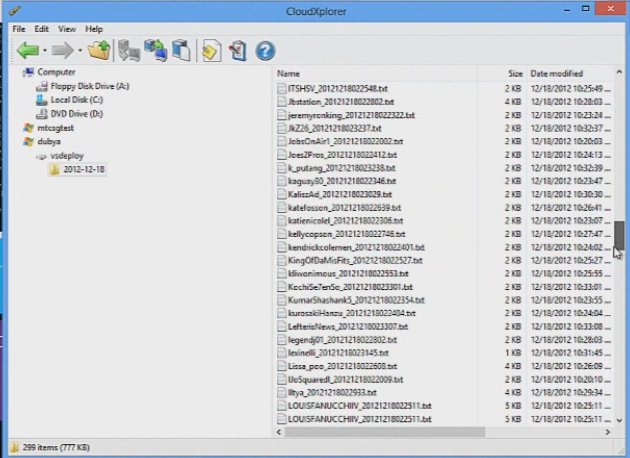Select file kendrickcolemen_20121218022401.txt
This screenshot has width=630, height=458.
[356, 247]
